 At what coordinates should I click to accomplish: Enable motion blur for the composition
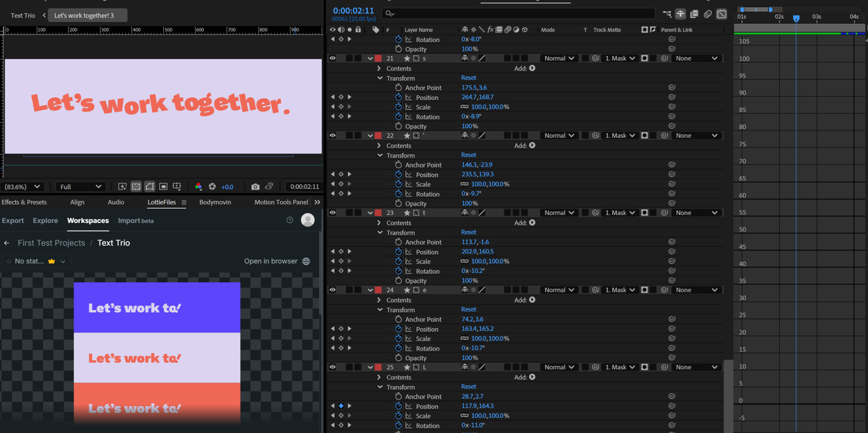[x=708, y=14]
